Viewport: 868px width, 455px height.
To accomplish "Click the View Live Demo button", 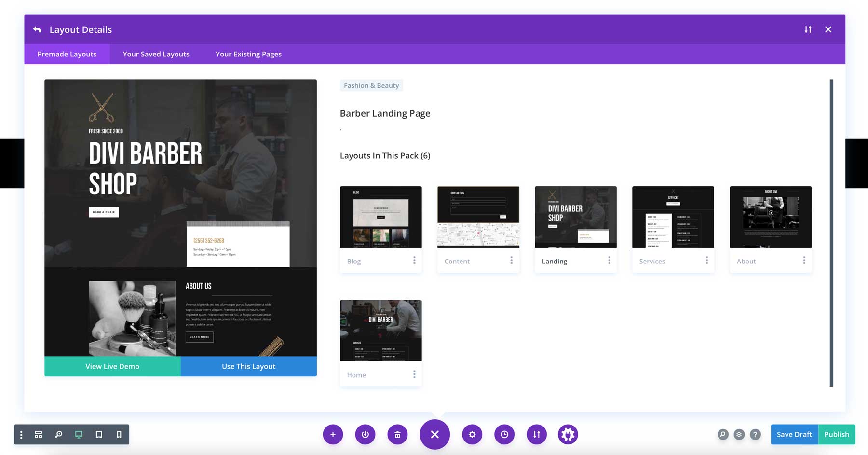I will [x=112, y=366].
